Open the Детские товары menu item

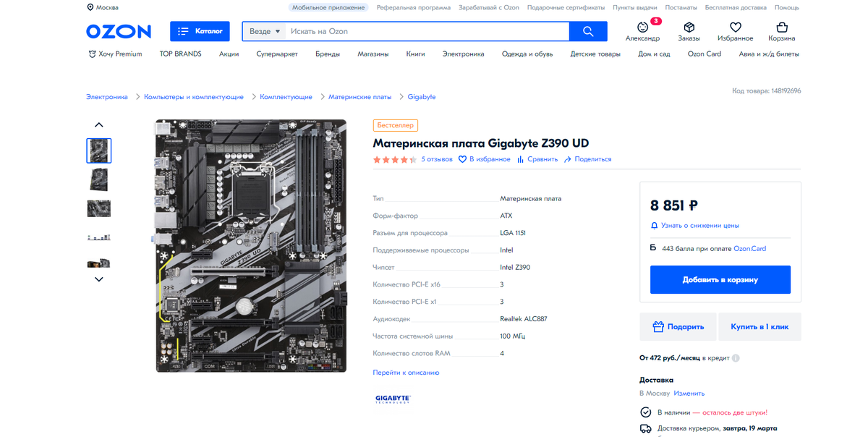coord(595,54)
